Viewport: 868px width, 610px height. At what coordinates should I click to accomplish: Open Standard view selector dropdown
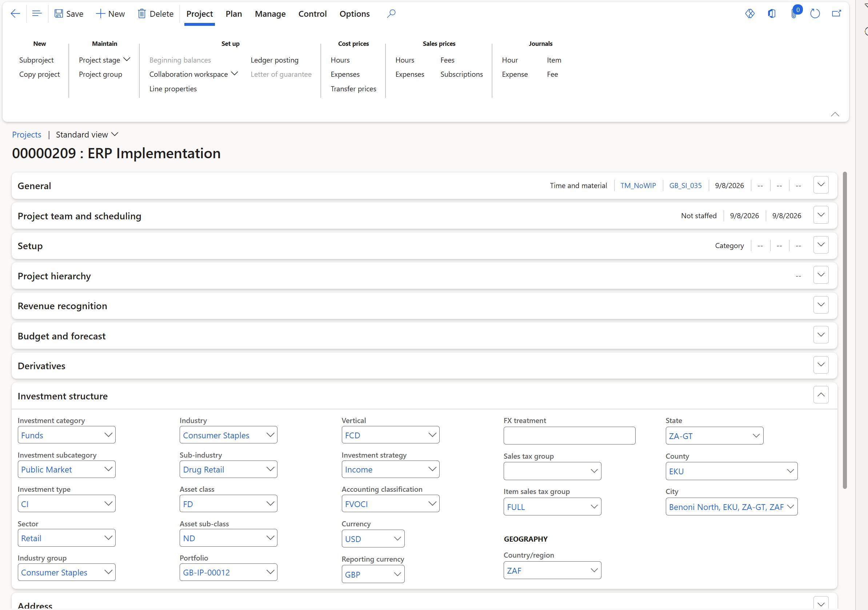(87, 135)
